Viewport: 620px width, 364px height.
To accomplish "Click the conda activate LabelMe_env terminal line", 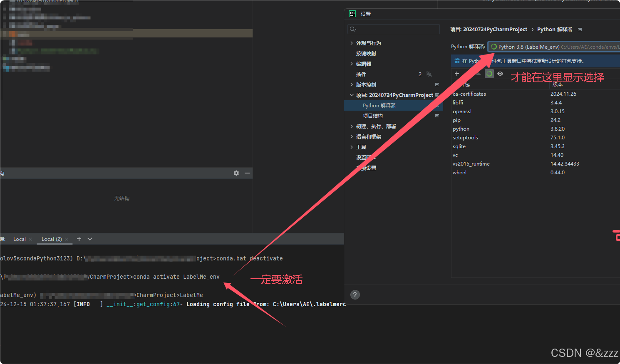I will (x=176, y=277).
